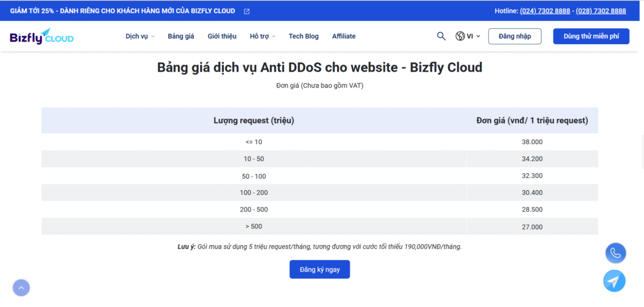The image size is (644, 307).
Task: Click the scroll-to-top arrow button
Action: pyautogui.click(x=21, y=287)
